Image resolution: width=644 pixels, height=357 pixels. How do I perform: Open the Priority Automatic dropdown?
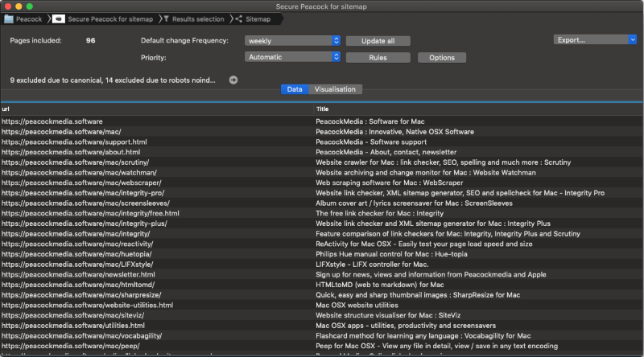point(293,57)
